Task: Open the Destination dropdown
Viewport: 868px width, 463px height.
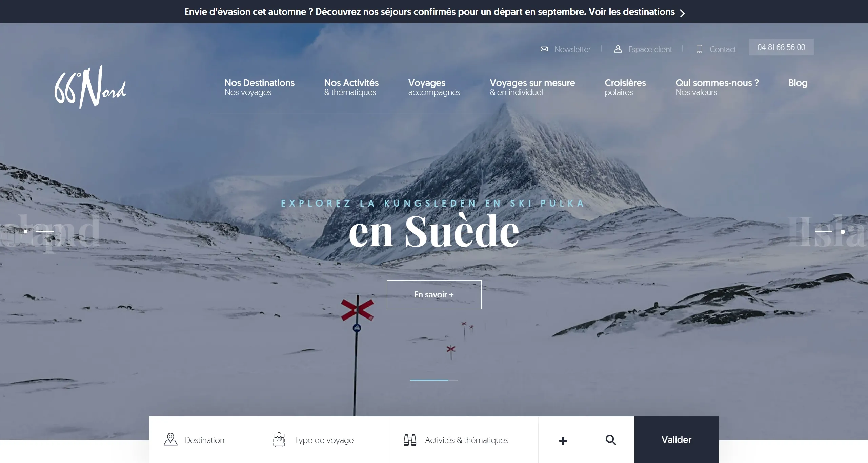Action: point(204,440)
